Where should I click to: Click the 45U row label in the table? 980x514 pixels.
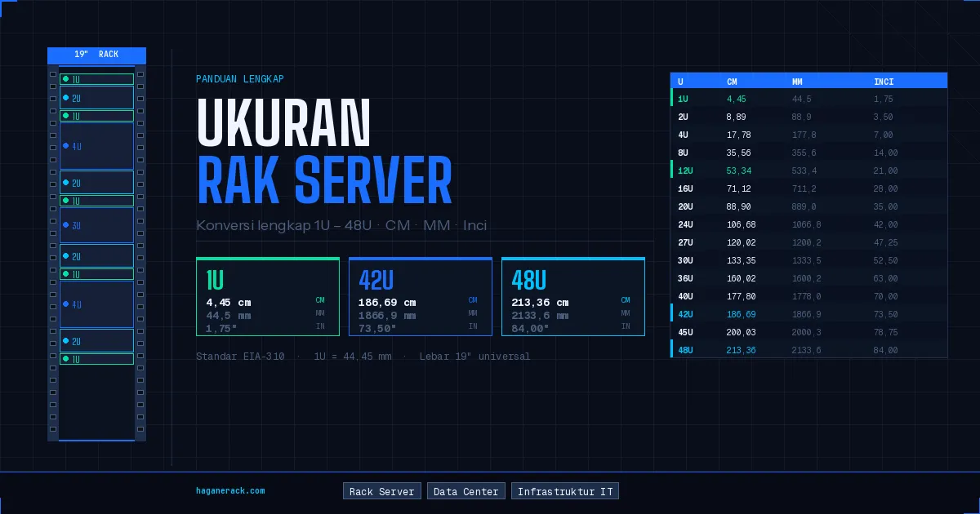(685, 332)
